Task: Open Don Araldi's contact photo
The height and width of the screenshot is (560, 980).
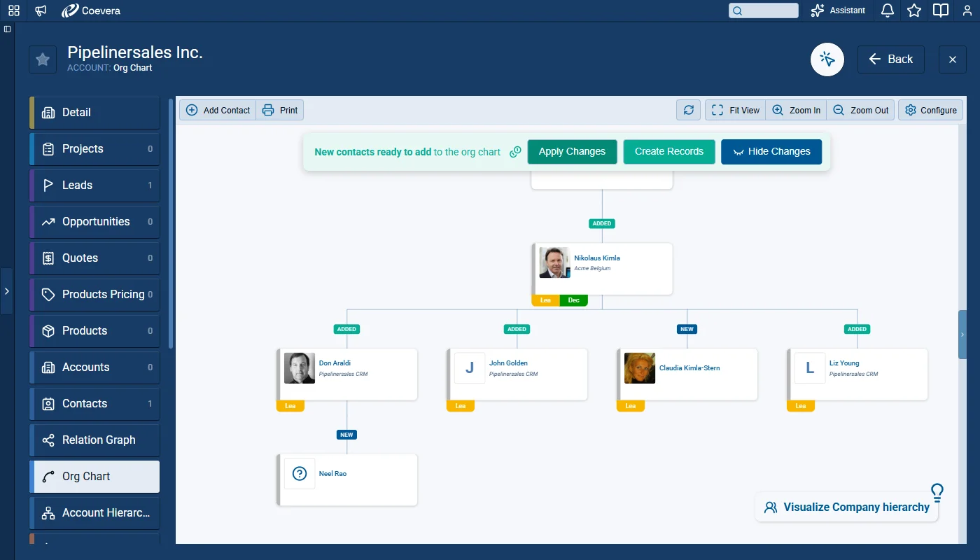Action: tap(300, 368)
